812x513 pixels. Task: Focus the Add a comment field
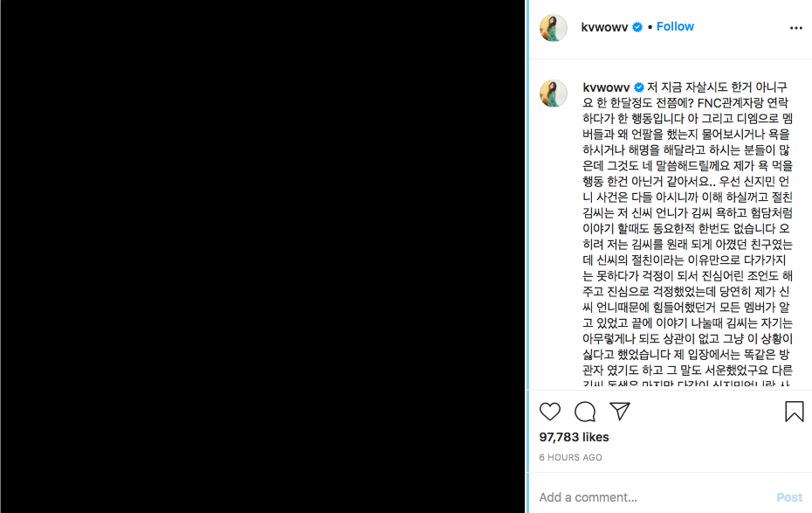[x=652, y=497]
